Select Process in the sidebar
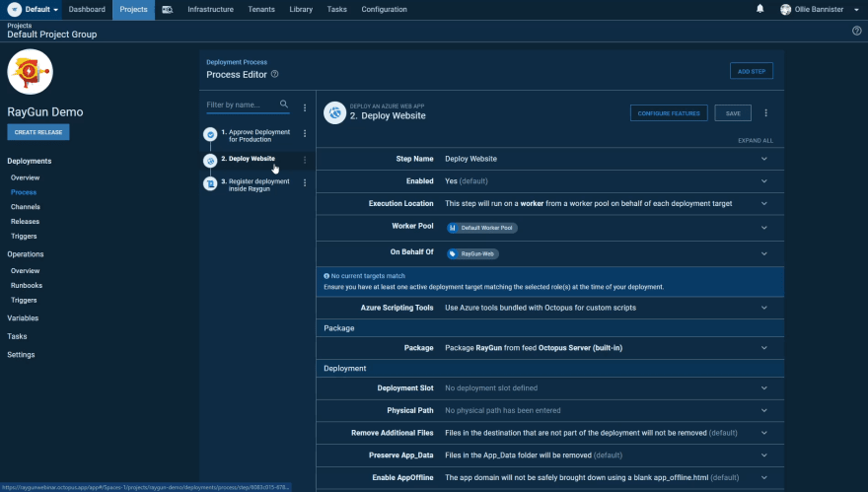This screenshot has height=492, width=868. click(24, 192)
